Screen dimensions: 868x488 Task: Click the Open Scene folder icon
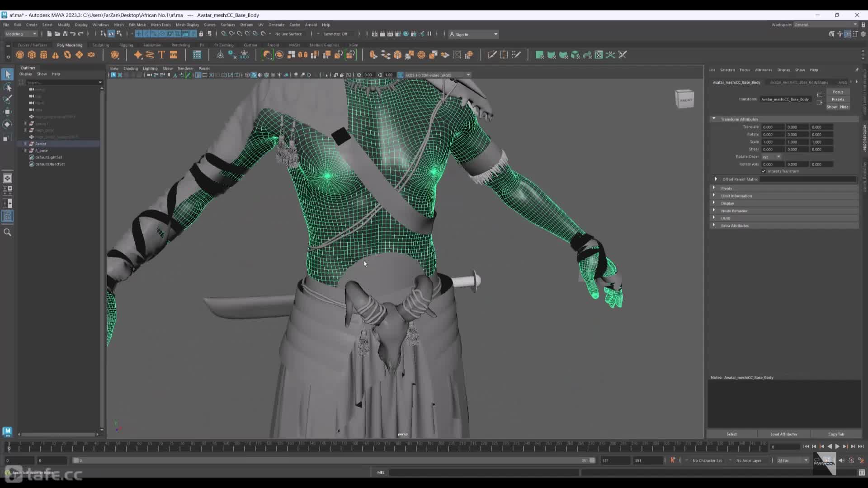click(x=57, y=34)
